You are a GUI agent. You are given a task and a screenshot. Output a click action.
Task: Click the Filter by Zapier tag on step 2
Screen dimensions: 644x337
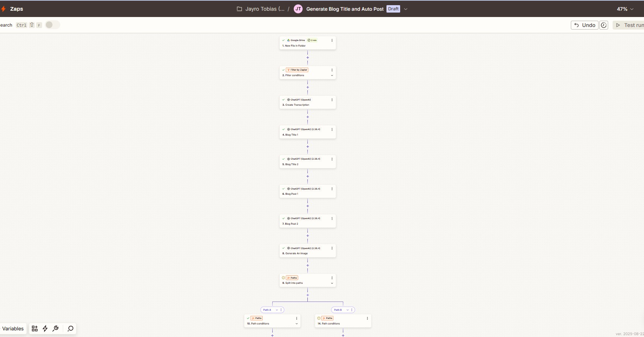(x=297, y=70)
